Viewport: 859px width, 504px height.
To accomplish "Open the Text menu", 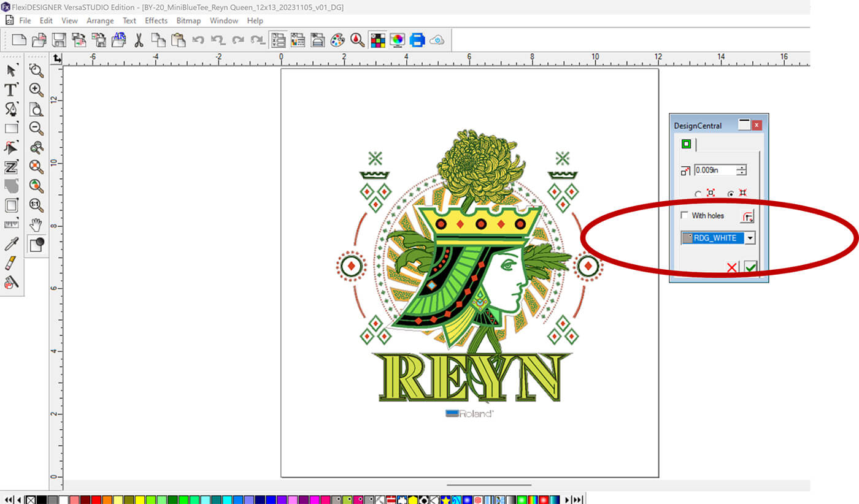I will pyautogui.click(x=129, y=20).
